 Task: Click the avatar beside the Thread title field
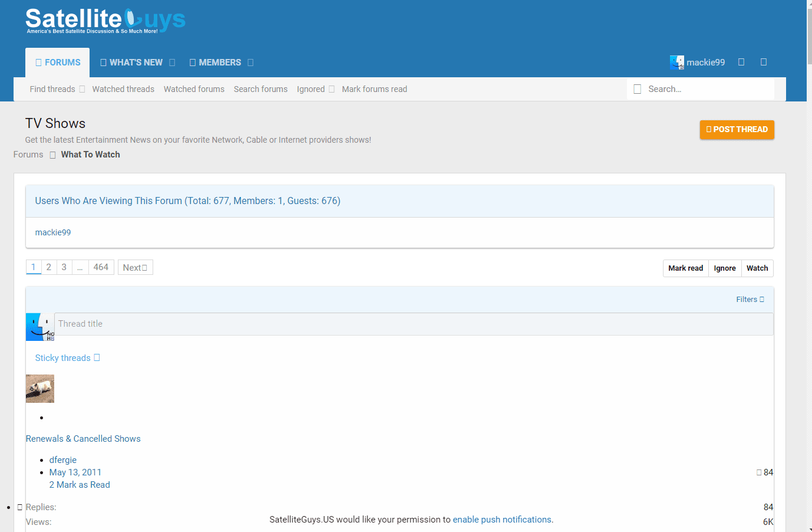(39, 327)
